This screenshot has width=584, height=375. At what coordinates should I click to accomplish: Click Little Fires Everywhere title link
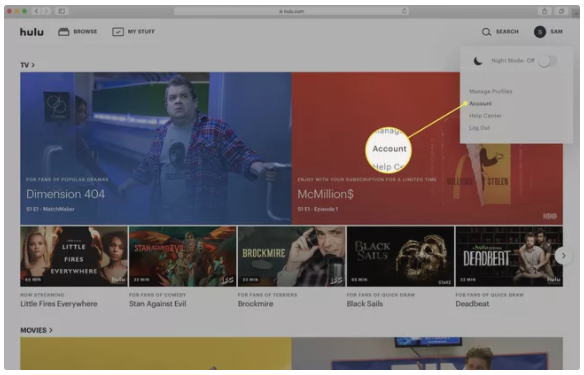pos(58,304)
